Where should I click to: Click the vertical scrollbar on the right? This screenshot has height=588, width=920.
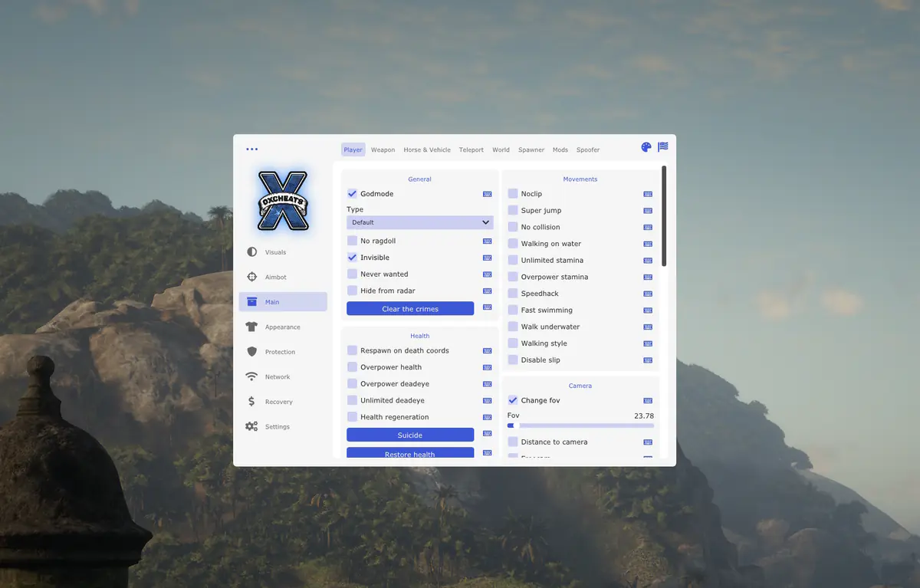pyautogui.click(x=664, y=216)
